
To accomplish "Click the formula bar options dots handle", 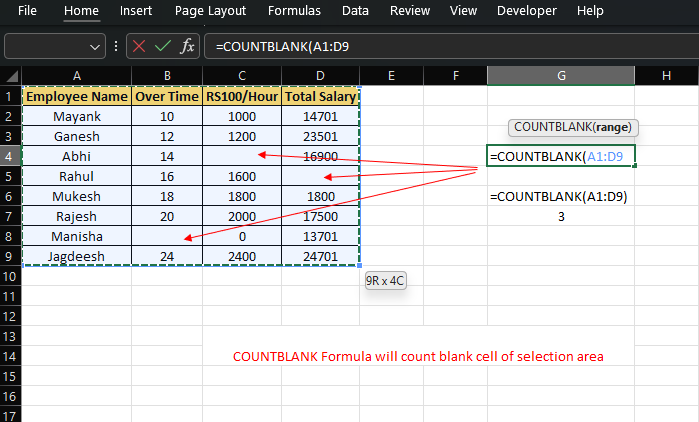I will click(x=118, y=47).
